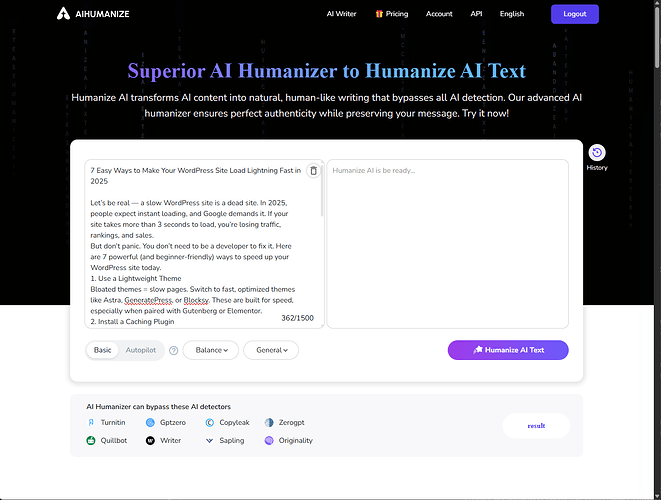The height and width of the screenshot is (500, 661).
Task: Click the misspelled word GeneratePress
Action: (148, 300)
